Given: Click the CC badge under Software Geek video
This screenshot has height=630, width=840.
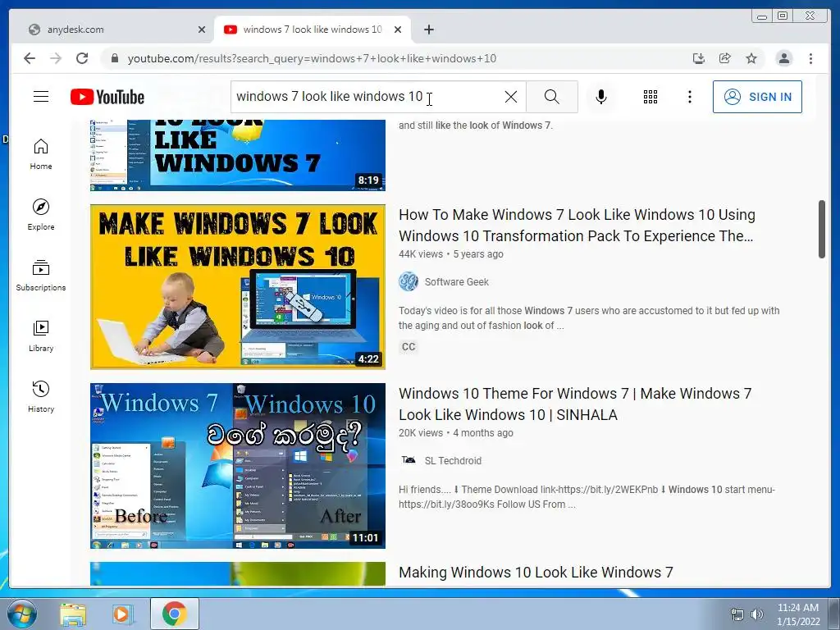Looking at the screenshot, I should [409, 347].
